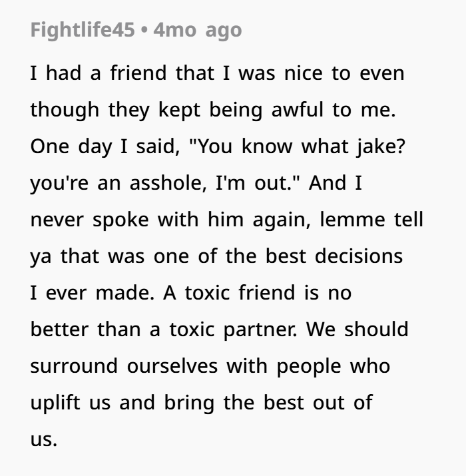Open the Fightlife45 user profile
466x476 pixels.
83,31
